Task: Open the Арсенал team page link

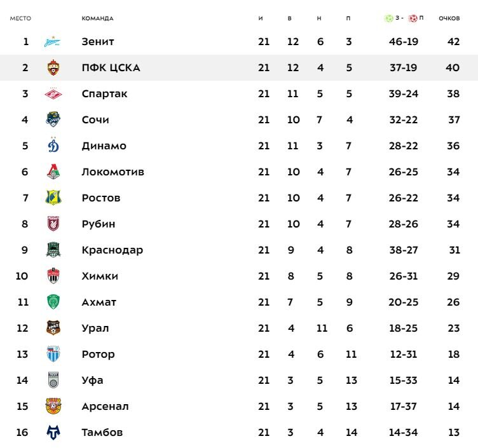Action: (105, 406)
